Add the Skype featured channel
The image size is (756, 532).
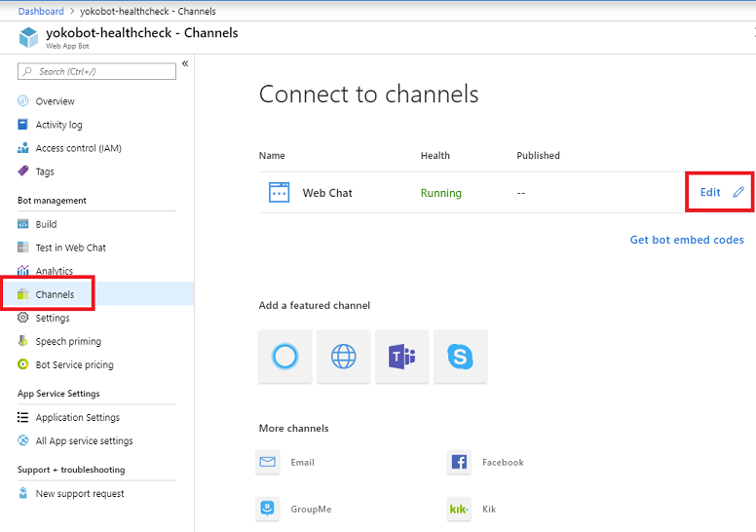[461, 357]
